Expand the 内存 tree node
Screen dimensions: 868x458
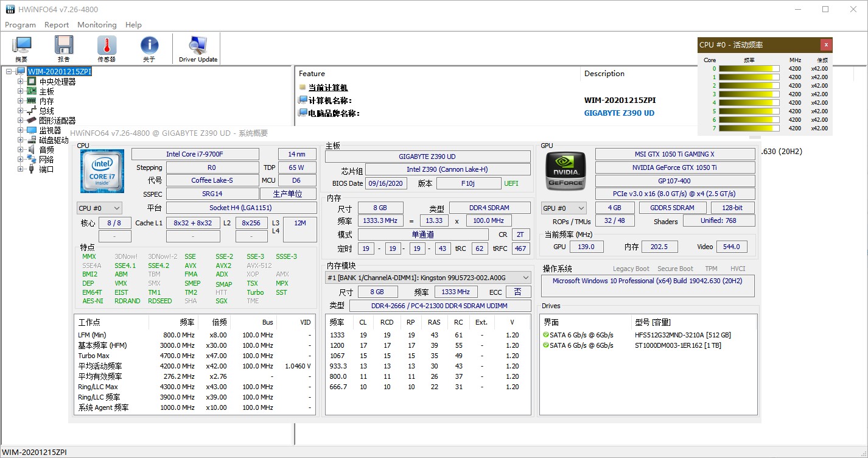(x=20, y=101)
